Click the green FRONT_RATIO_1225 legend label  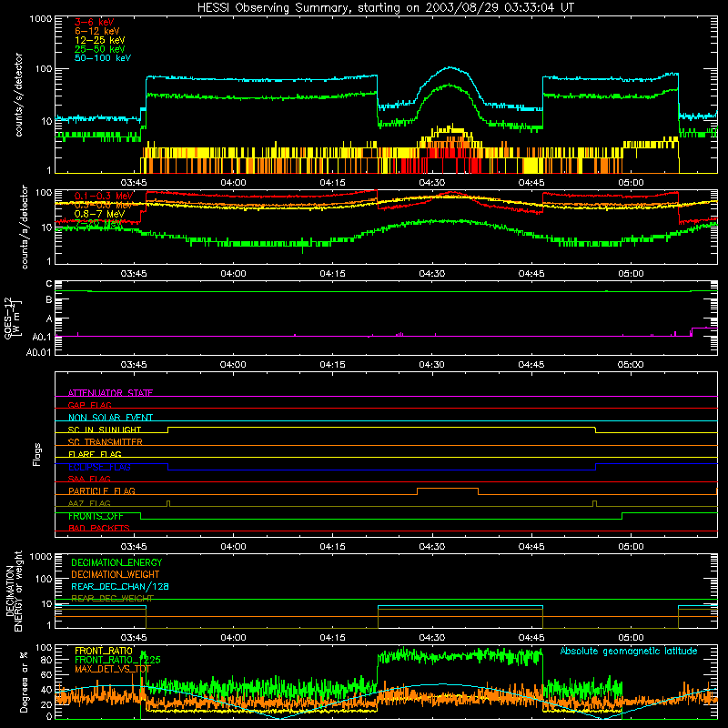point(117,660)
